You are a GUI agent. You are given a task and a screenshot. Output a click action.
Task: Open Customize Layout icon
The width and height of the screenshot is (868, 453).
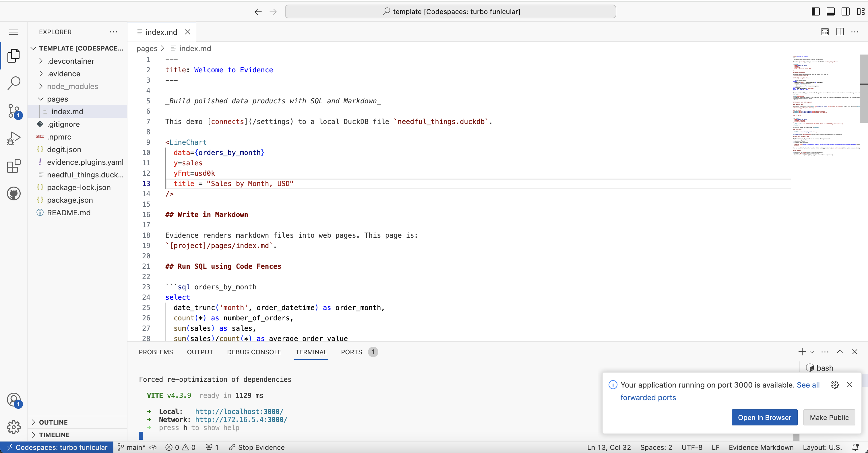click(861, 12)
